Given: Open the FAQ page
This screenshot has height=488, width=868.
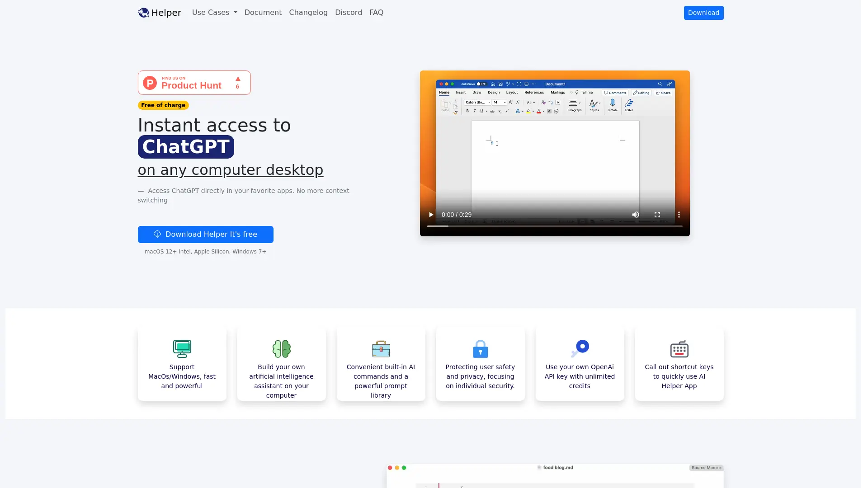Looking at the screenshot, I should (376, 13).
